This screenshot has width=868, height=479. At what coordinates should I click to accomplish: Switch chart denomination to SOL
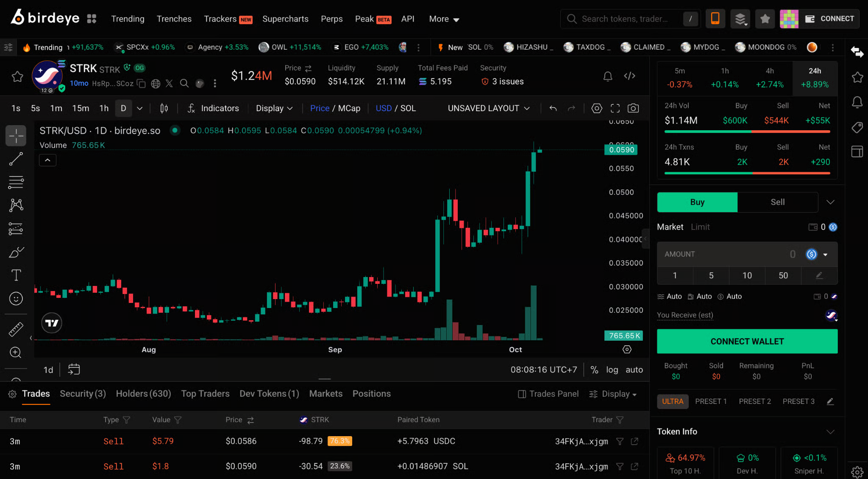tap(408, 108)
